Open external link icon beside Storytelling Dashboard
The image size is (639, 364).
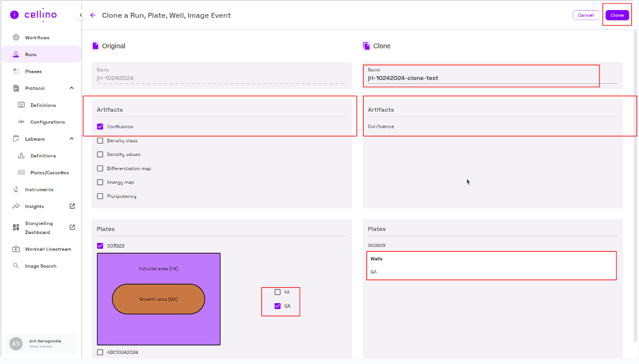pyautogui.click(x=72, y=227)
